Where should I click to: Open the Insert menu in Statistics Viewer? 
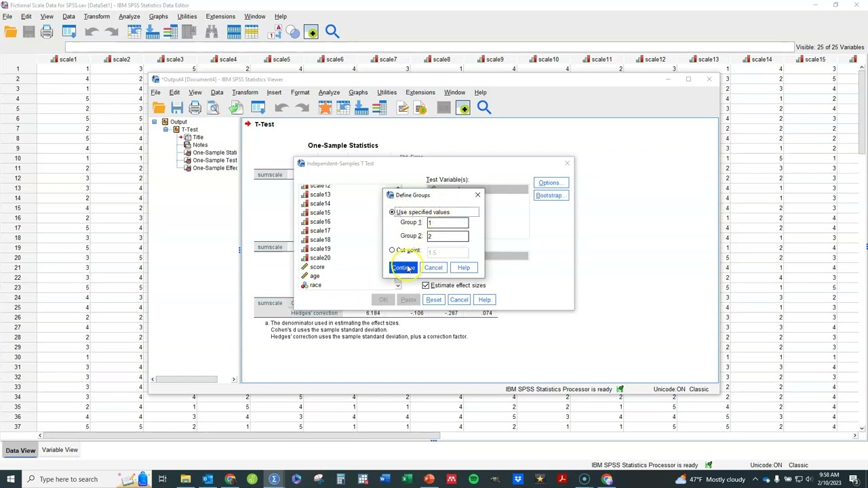(274, 92)
